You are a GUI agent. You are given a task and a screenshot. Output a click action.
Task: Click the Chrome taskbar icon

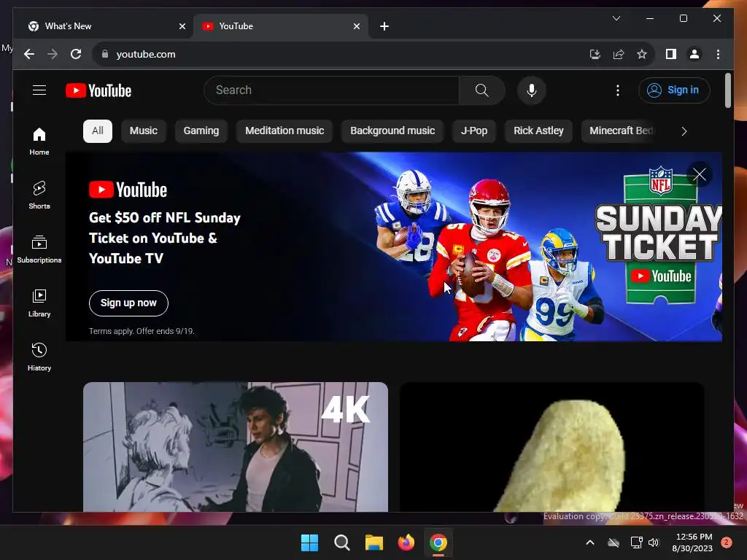coord(438,542)
